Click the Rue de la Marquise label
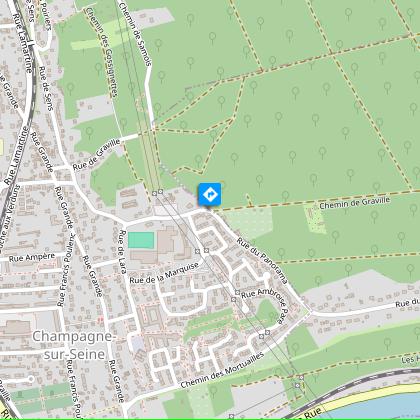The width and height of the screenshot is (420, 420). tap(164, 273)
